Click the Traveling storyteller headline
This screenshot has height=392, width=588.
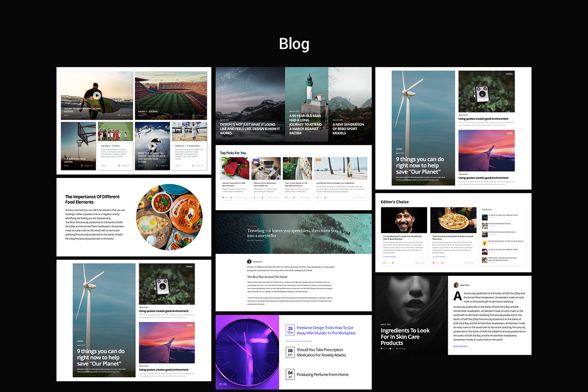pos(293,233)
